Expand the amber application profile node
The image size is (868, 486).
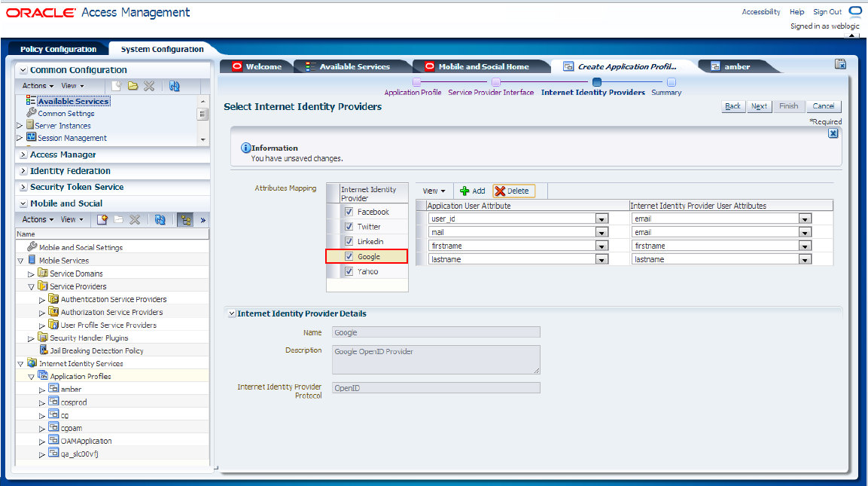pos(42,390)
